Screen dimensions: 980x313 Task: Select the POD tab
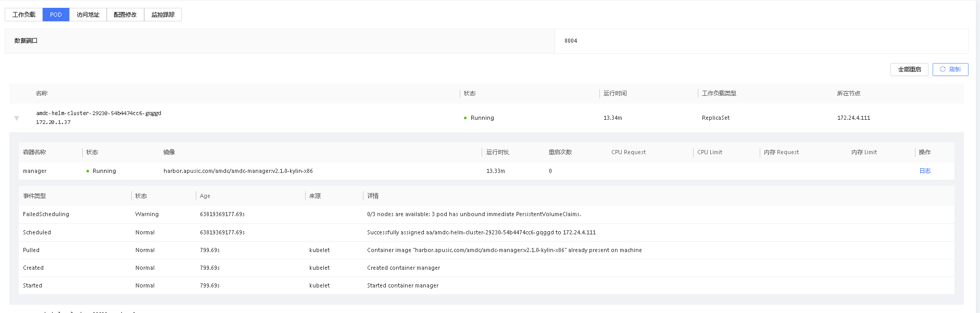[x=56, y=15]
